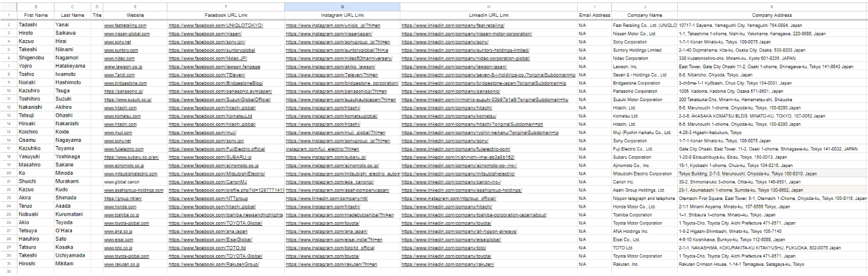
Task: Click the last name cell "Kurumatani"
Action: [72, 215]
